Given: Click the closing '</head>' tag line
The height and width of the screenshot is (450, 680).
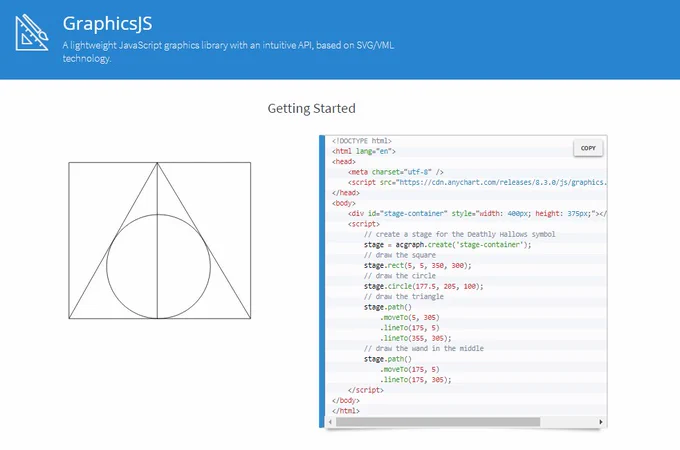Looking at the screenshot, I should pos(346,193).
